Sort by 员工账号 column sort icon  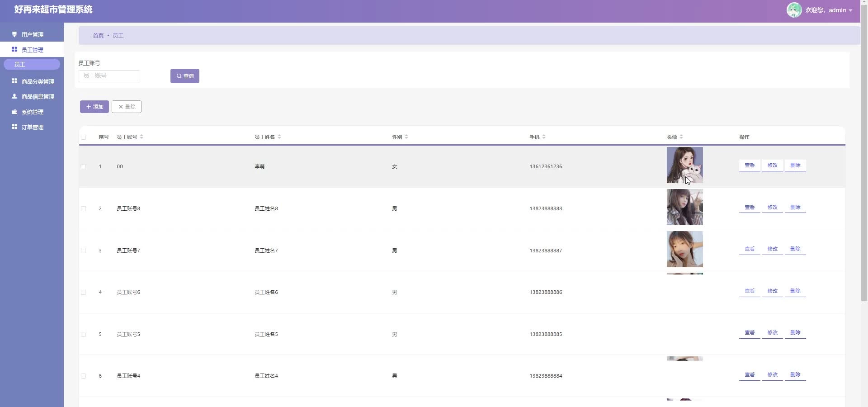pos(142,137)
